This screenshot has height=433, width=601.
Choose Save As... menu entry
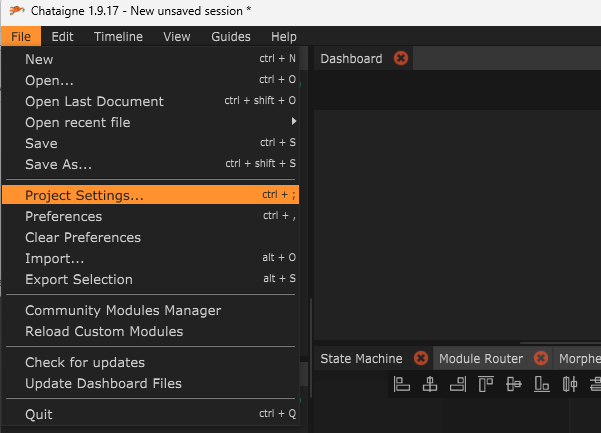[x=150, y=164]
